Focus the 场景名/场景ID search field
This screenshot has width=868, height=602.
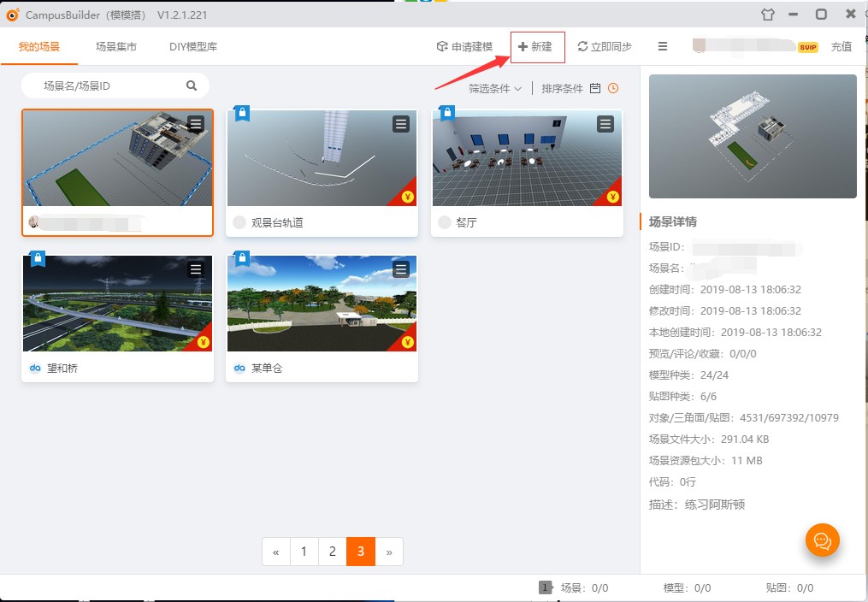(x=114, y=86)
